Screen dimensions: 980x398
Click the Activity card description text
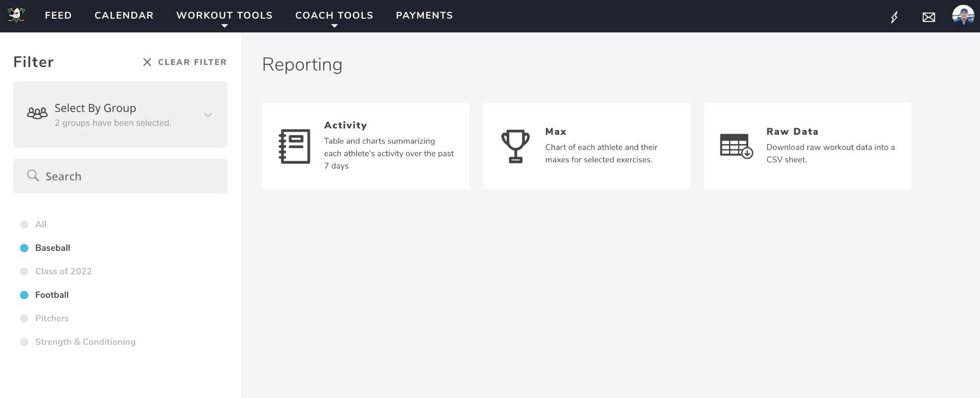click(389, 153)
